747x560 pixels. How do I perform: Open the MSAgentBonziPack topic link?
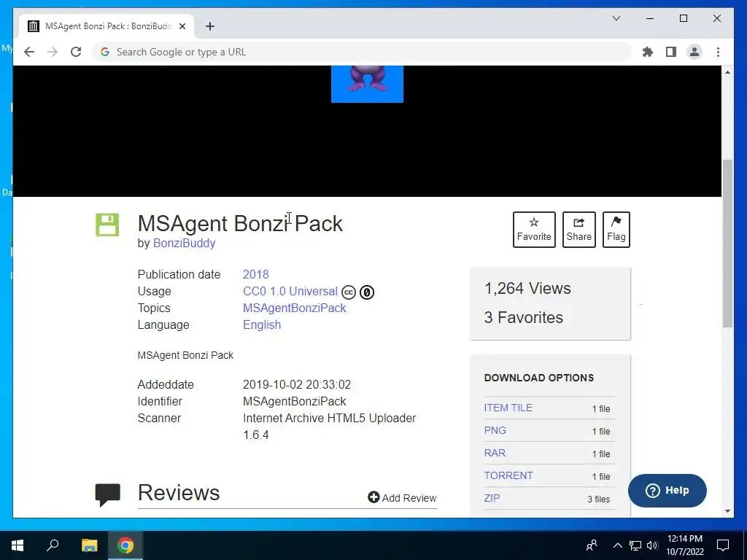(x=295, y=308)
